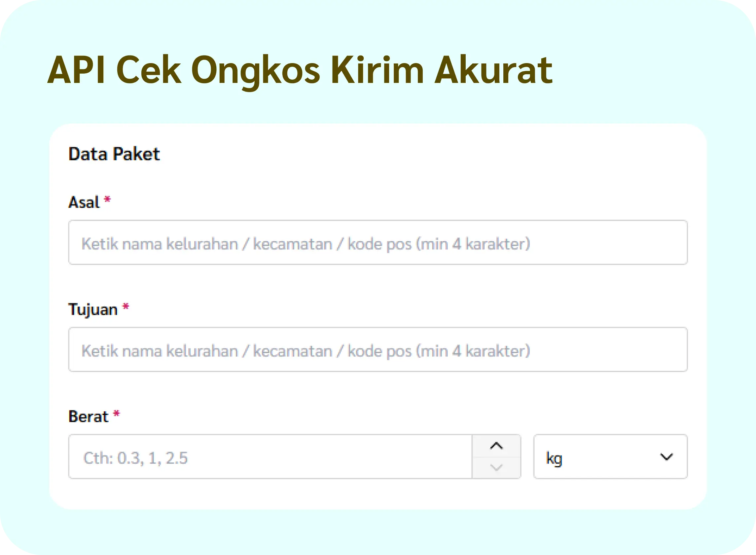Focus the Asal origin input field
The height and width of the screenshot is (555, 756).
tap(378, 242)
